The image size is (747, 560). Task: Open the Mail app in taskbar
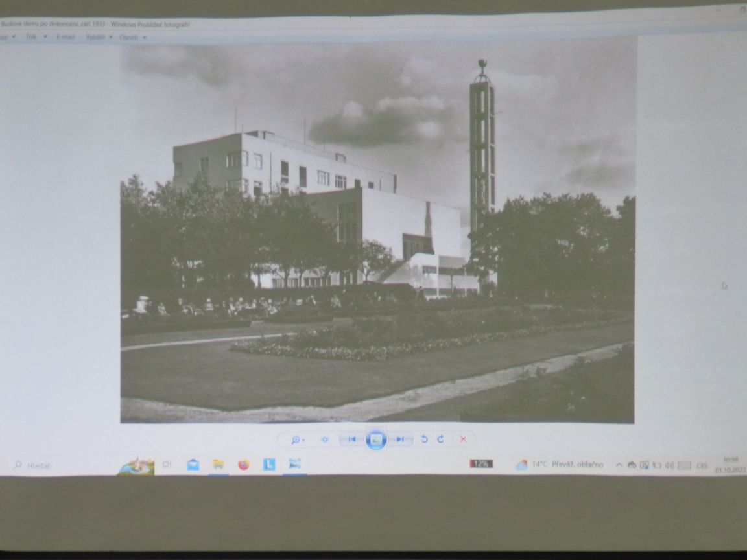pyautogui.click(x=193, y=464)
